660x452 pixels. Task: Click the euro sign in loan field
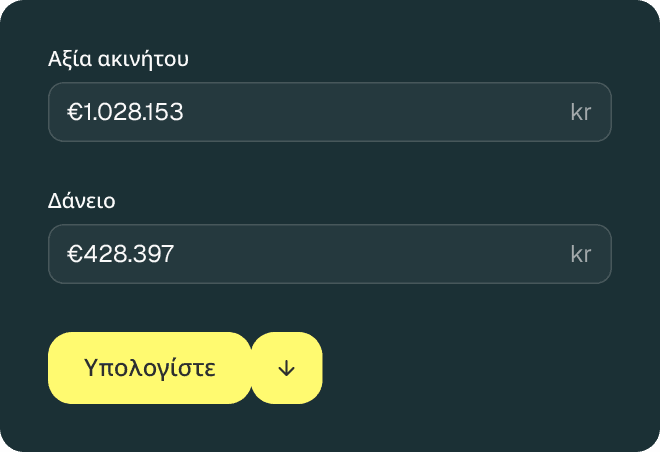pos(73,254)
